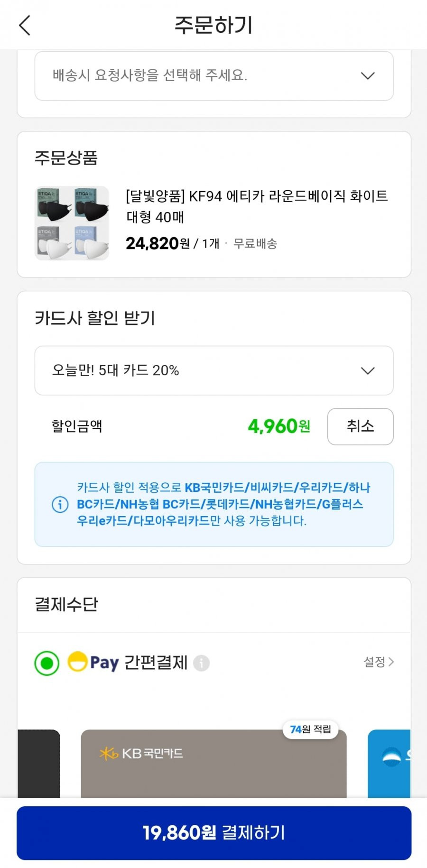The width and height of the screenshot is (427, 868).
Task: Open the 설정 link for Pay
Action: [x=379, y=662]
